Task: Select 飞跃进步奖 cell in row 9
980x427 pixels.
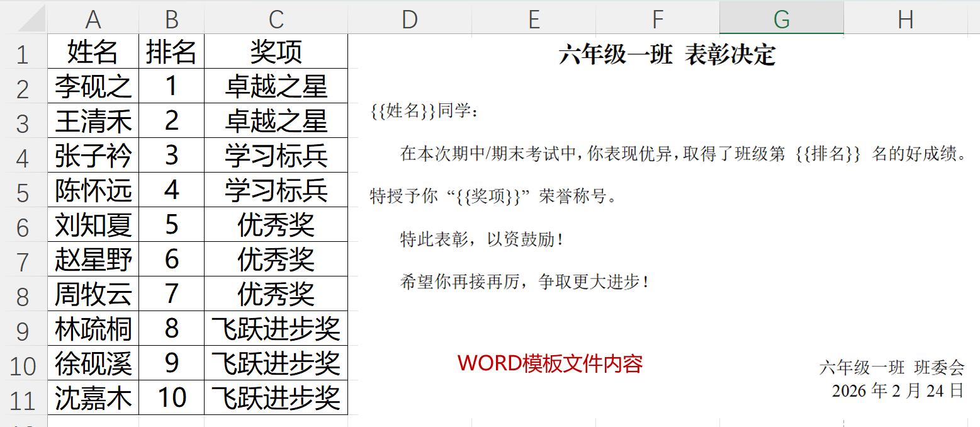Action: pyautogui.click(x=276, y=329)
